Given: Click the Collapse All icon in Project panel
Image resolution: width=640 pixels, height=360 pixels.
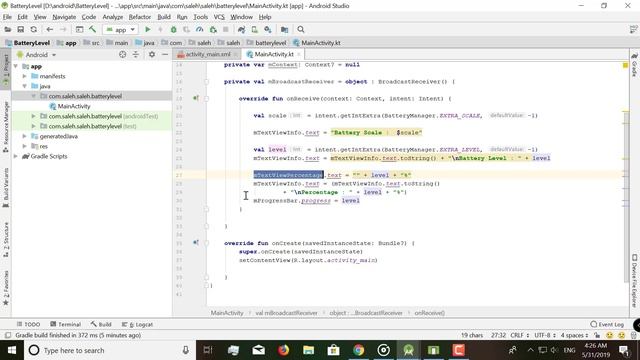Looking at the screenshot, I should [x=136, y=54].
